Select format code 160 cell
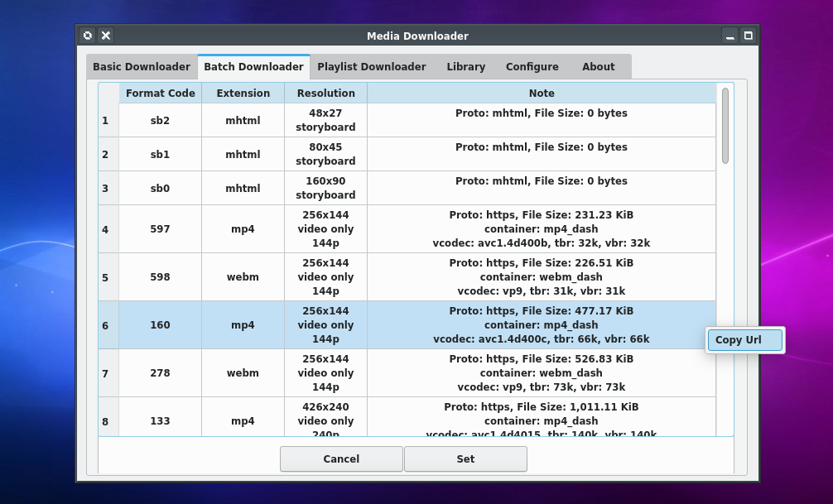The height and width of the screenshot is (504, 833). [160, 325]
